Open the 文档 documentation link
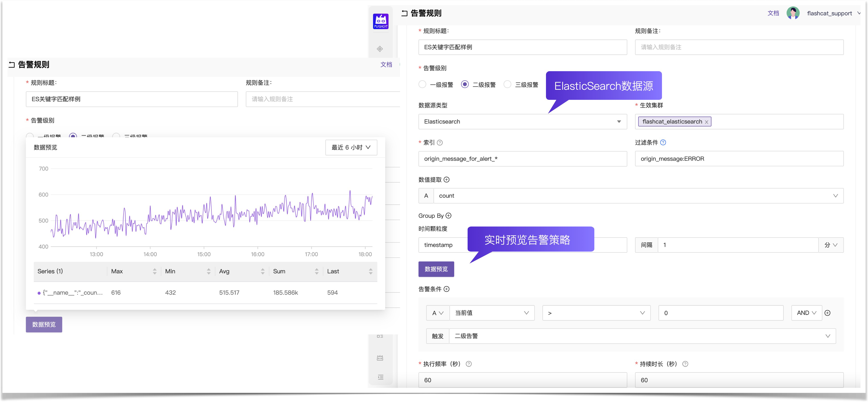This screenshot has height=402, width=868. coord(773,13)
